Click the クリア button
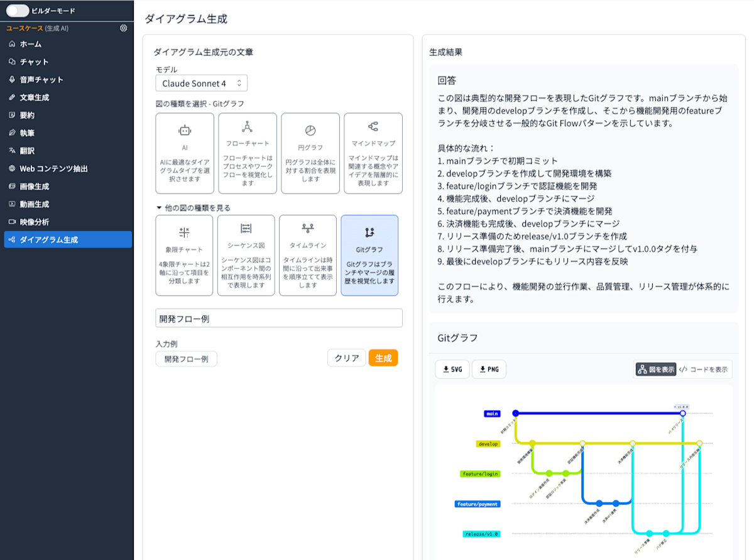754x560 pixels. point(346,358)
